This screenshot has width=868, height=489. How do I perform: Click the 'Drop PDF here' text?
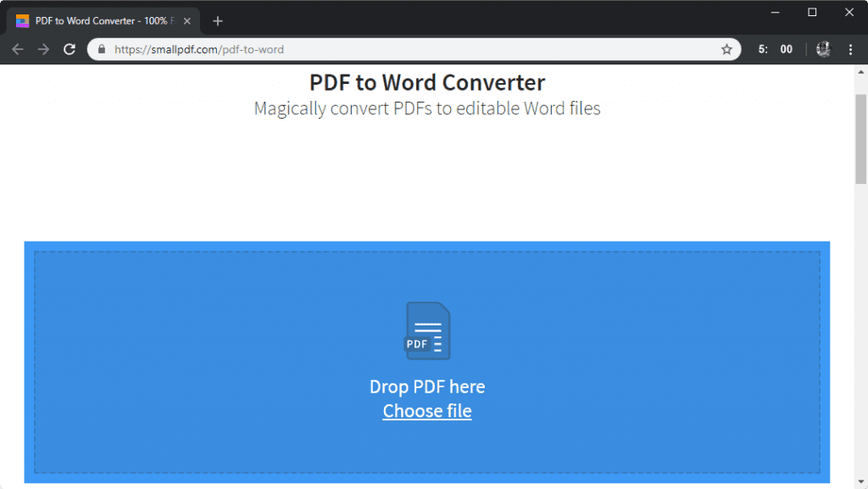click(427, 386)
